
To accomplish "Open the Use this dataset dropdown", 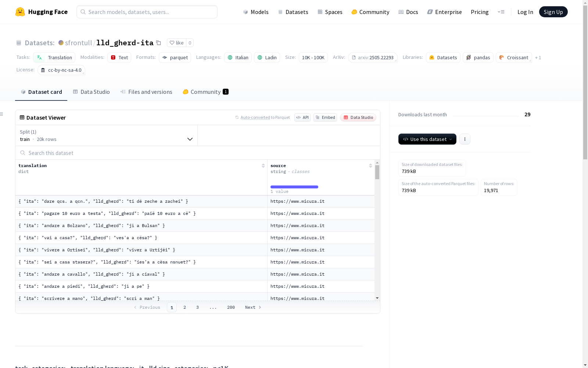I will [x=427, y=139].
